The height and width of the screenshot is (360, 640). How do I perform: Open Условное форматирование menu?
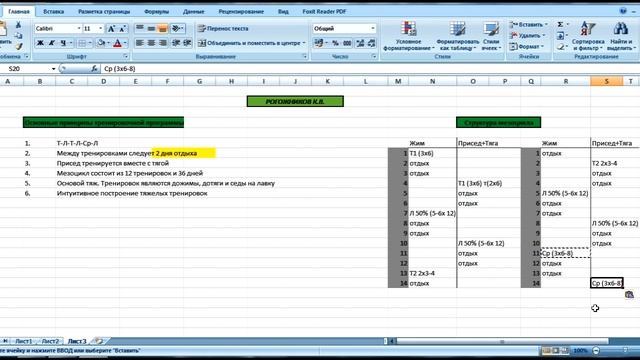[x=409, y=36]
